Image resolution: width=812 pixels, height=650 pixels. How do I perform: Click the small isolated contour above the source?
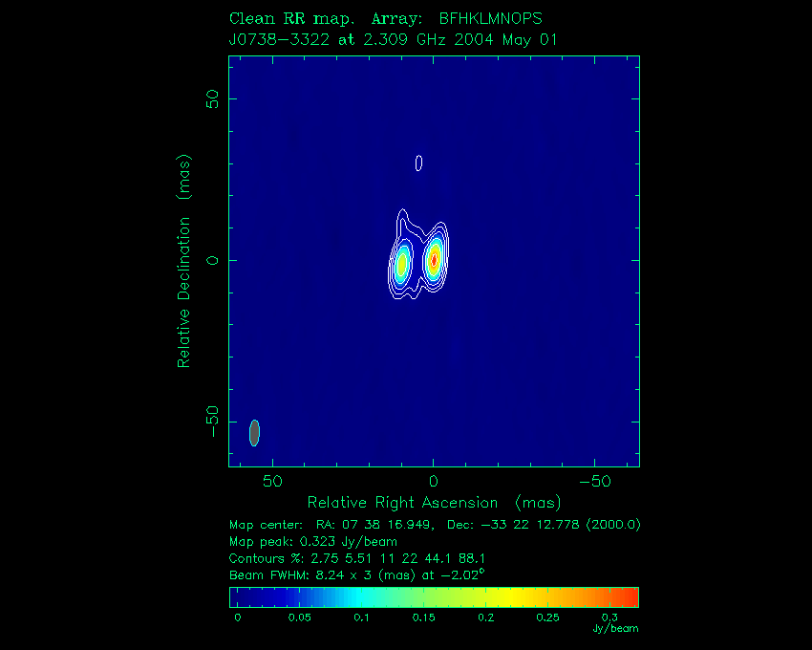[x=418, y=163]
